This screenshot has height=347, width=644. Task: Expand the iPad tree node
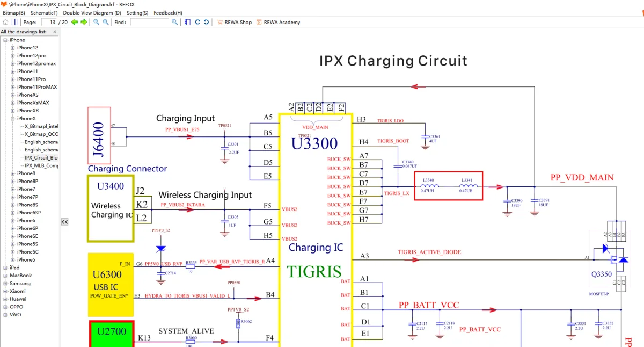5,268
